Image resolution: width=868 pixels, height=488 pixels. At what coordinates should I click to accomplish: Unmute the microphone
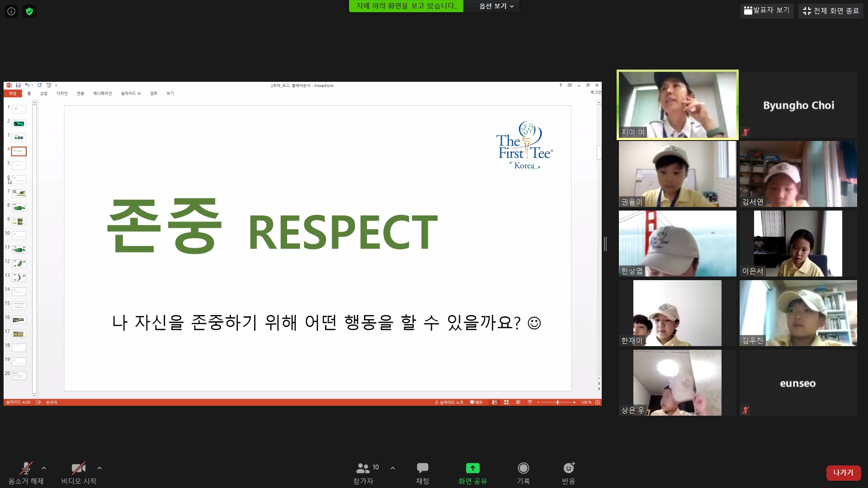[x=26, y=468]
